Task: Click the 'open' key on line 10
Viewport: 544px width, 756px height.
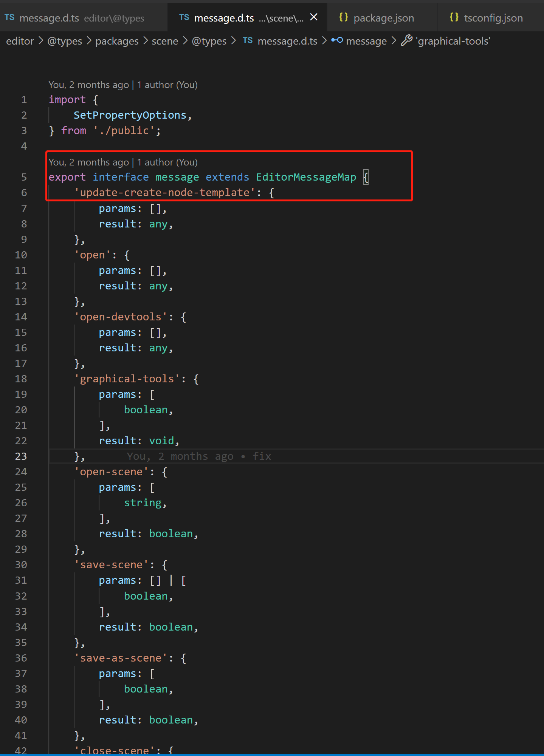Action: [93, 255]
